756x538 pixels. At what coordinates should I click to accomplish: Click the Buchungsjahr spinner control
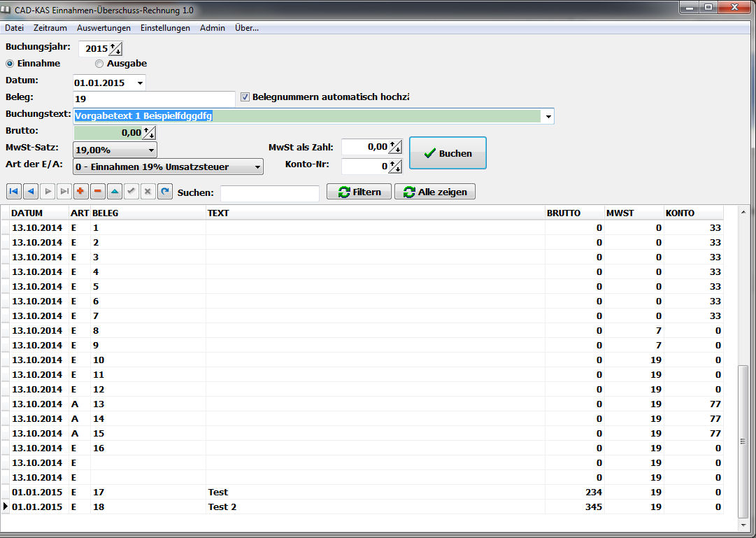coord(116,49)
